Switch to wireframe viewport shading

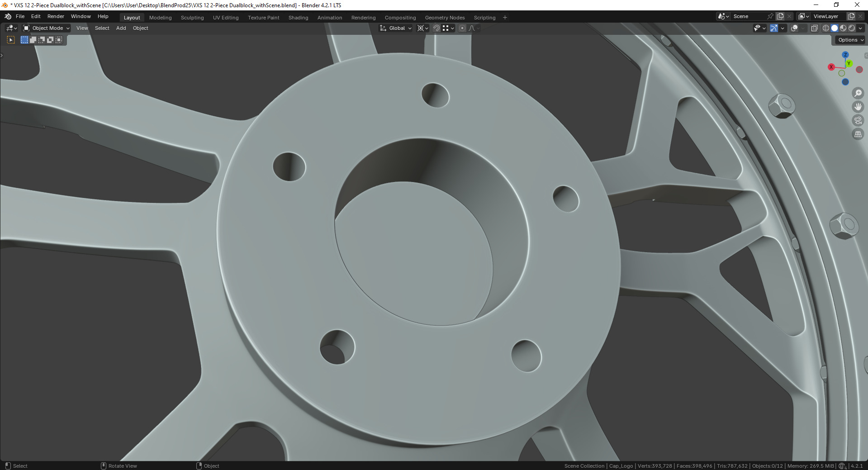pyautogui.click(x=826, y=28)
